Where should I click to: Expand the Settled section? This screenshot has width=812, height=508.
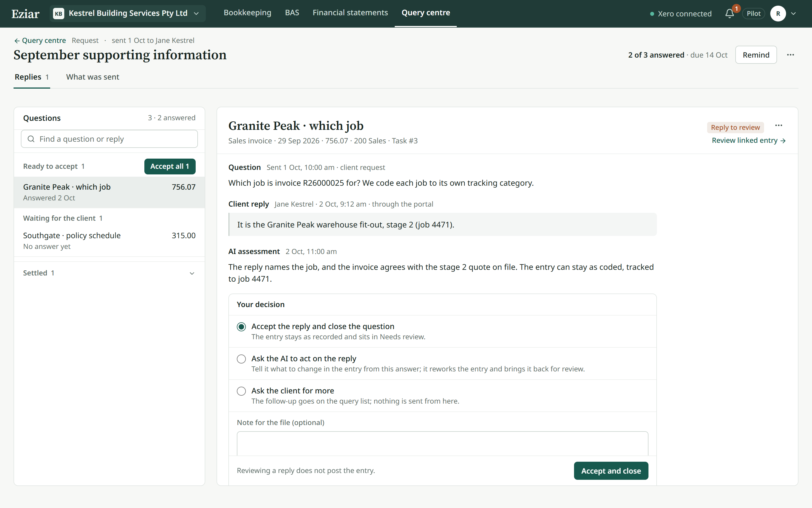(x=109, y=273)
